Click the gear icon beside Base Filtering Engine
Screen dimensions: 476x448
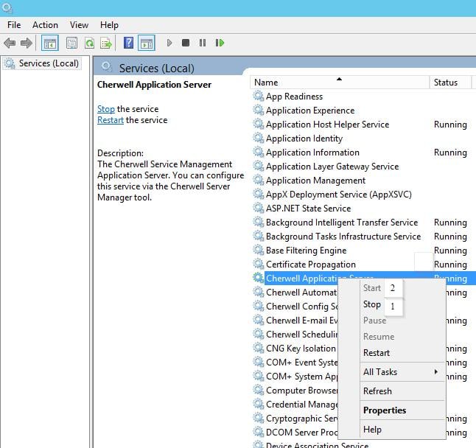259,250
